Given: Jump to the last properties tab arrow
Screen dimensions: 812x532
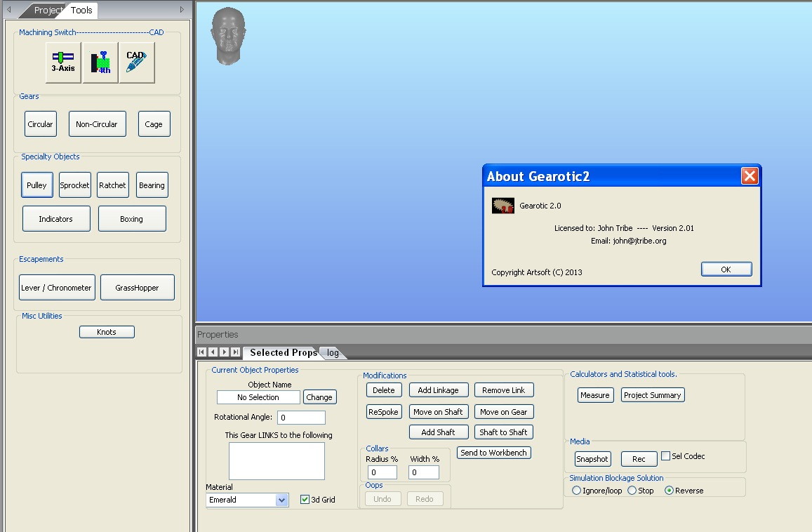Looking at the screenshot, I should [235, 352].
